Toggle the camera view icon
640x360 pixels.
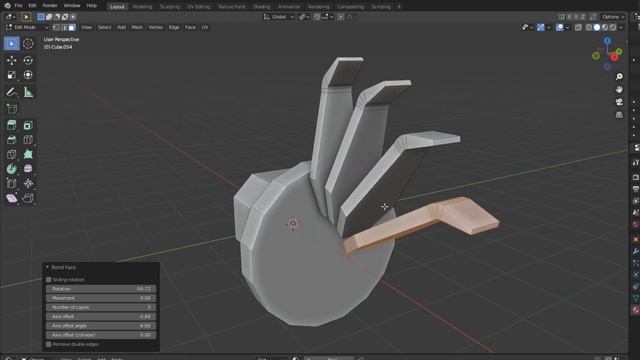pyautogui.click(x=619, y=102)
